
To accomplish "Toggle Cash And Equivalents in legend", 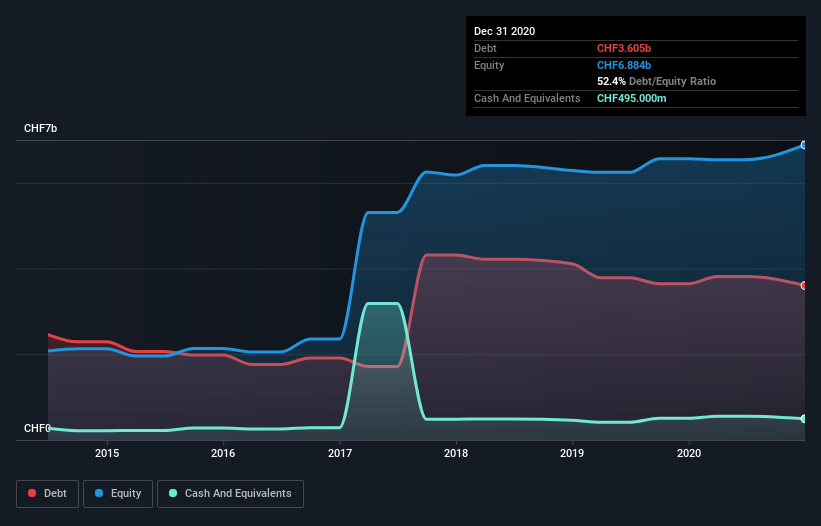I will point(230,494).
